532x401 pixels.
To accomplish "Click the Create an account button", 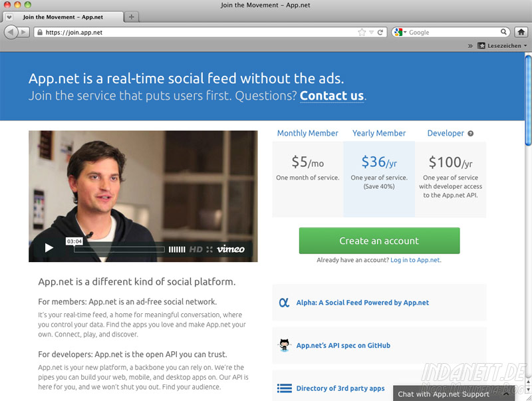I will tap(379, 241).
